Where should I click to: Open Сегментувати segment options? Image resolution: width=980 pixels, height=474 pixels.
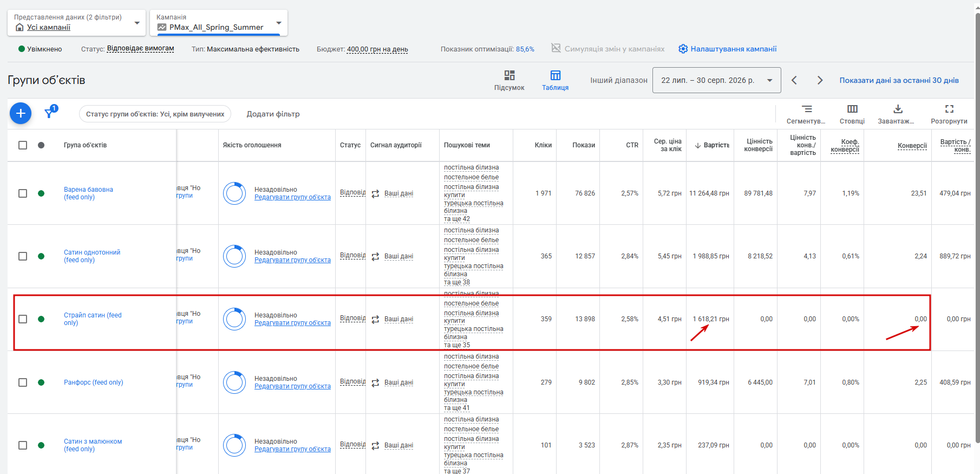(x=806, y=114)
